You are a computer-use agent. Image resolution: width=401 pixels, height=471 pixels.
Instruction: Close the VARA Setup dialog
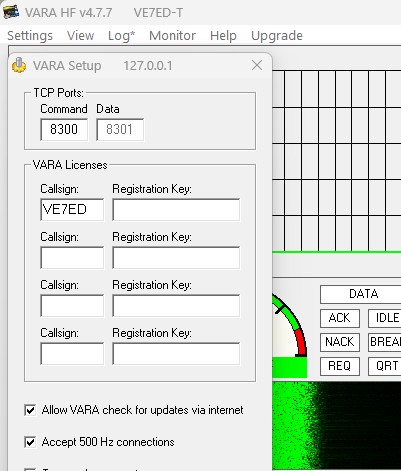click(257, 65)
